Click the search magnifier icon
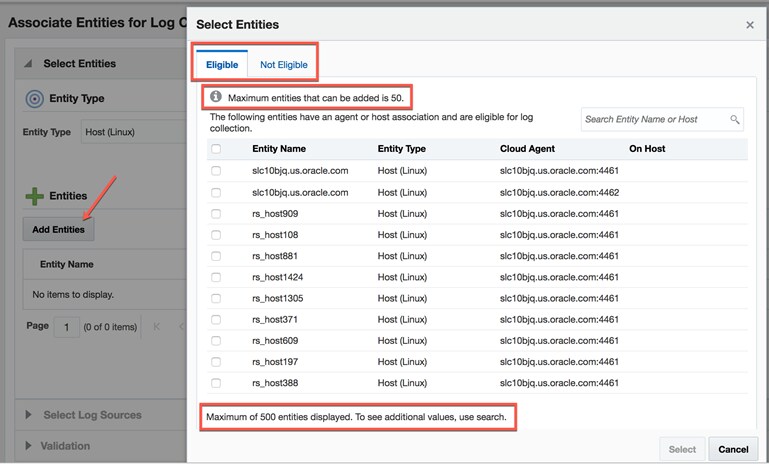This screenshot has width=769, height=464. [x=735, y=120]
